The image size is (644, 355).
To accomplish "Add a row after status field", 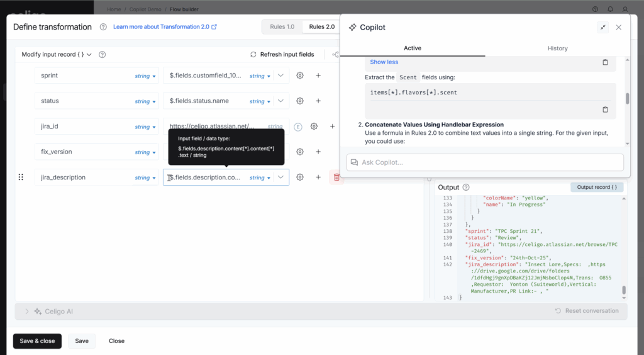I will (x=318, y=101).
